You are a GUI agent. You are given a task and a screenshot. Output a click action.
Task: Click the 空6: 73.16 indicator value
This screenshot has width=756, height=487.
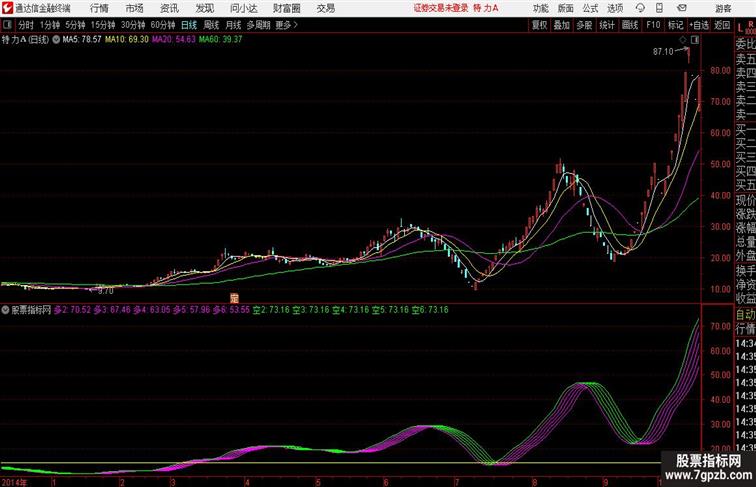coord(430,310)
